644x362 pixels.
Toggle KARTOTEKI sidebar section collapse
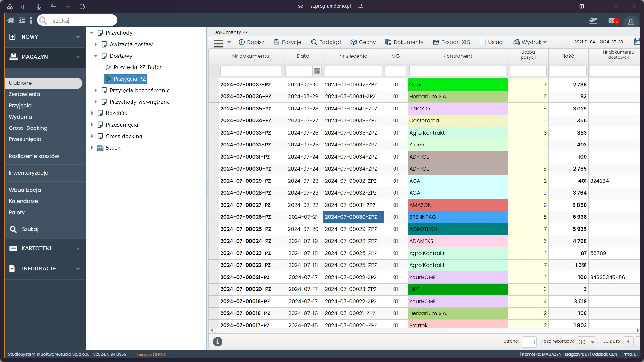click(x=78, y=248)
